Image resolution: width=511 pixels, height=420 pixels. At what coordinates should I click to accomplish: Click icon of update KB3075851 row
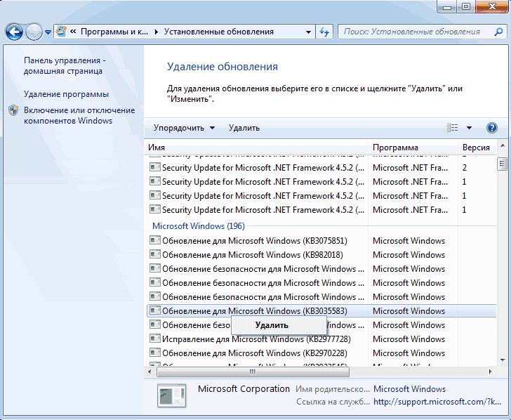(155, 241)
